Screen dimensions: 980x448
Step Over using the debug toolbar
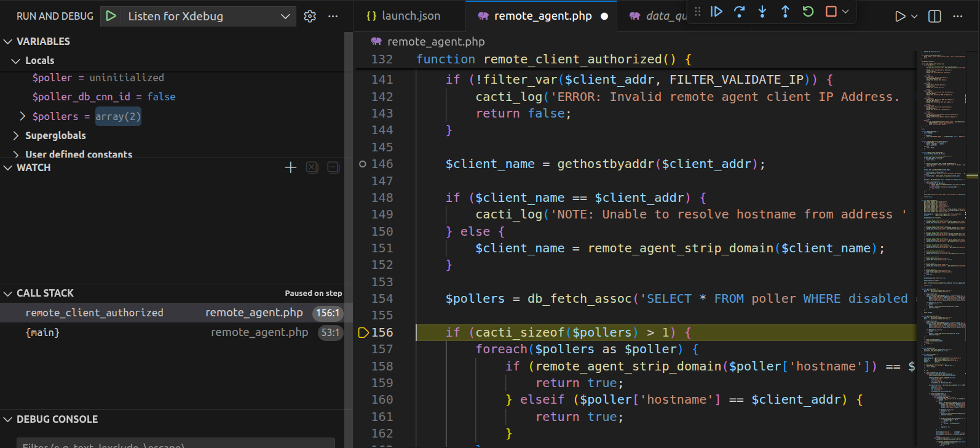point(739,12)
